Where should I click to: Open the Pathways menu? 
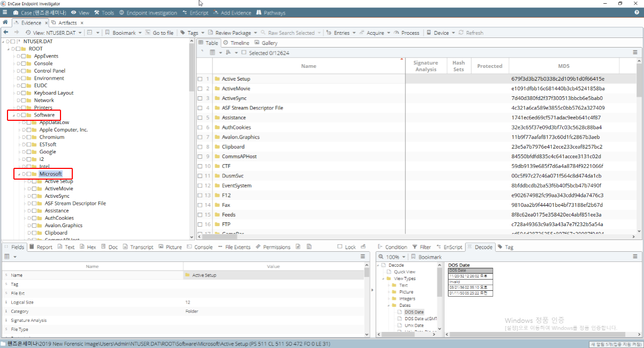271,12
